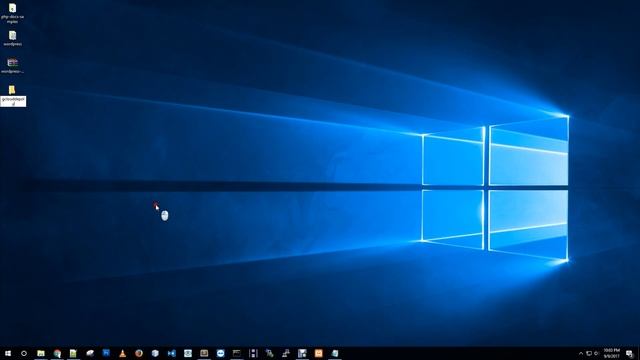Open the taskbar clock and date
The height and width of the screenshot is (360, 640).
pos(611,353)
